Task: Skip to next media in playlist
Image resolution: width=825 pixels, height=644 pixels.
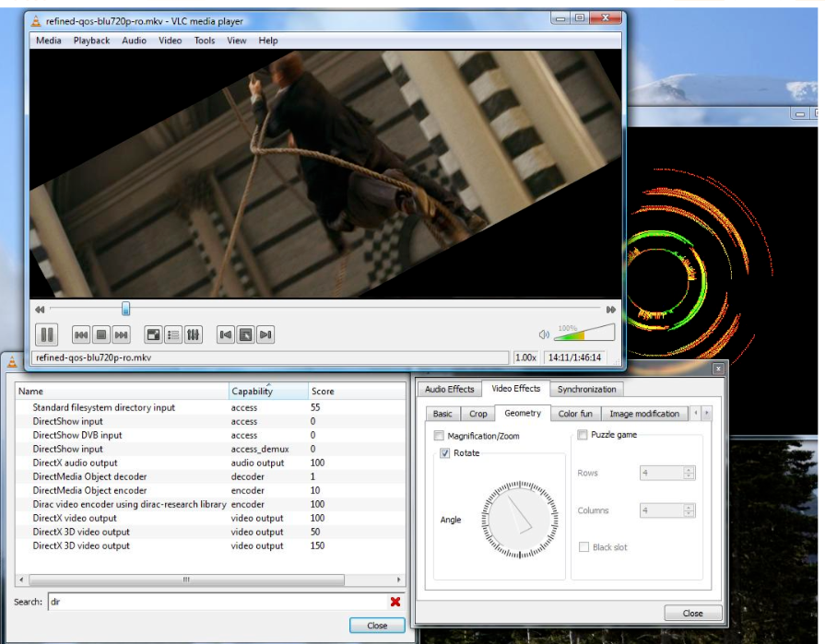Action: (121, 334)
